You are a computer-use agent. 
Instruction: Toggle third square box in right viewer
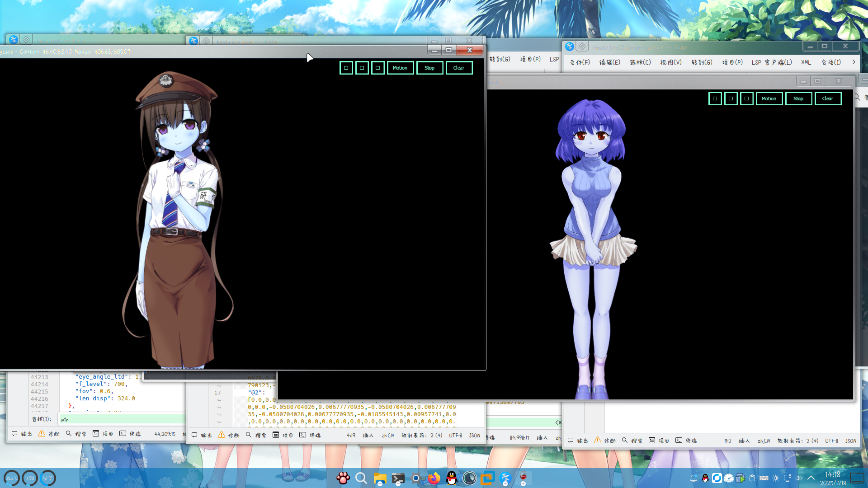746,99
